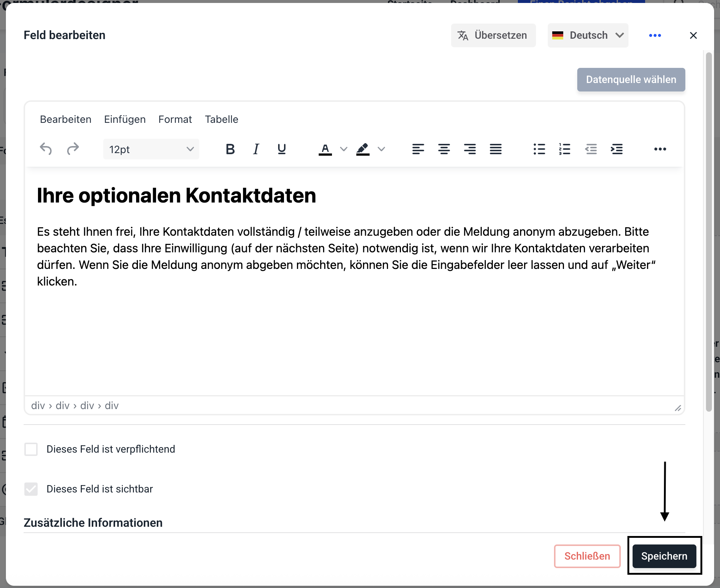Open the Format menu
Screen dimensions: 720x588
[x=175, y=120]
